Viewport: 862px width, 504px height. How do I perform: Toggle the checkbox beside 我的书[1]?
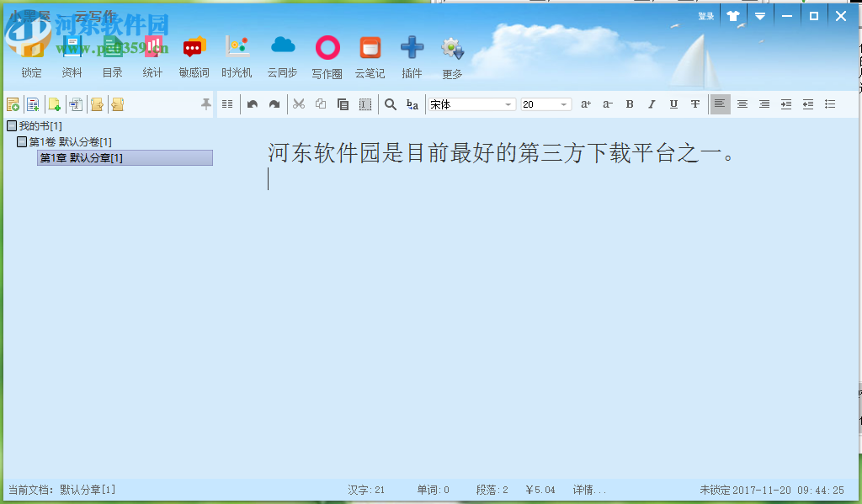click(12, 125)
